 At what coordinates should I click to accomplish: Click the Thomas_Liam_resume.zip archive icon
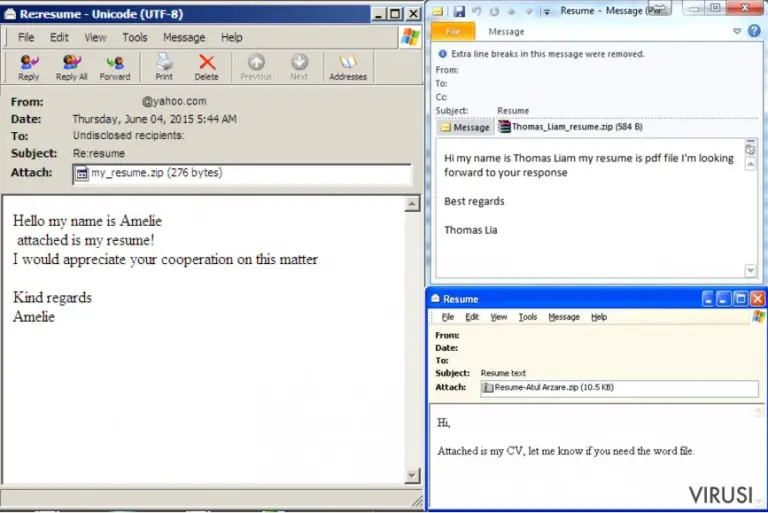[x=504, y=126]
